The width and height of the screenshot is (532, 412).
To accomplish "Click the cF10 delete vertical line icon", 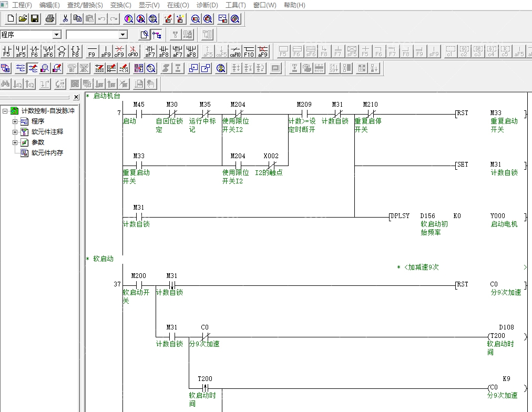I will pyautogui.click(x=133, y=50).
